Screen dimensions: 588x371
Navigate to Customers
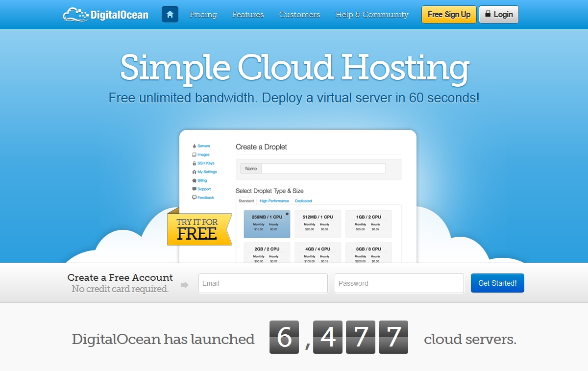coord(299,15)
